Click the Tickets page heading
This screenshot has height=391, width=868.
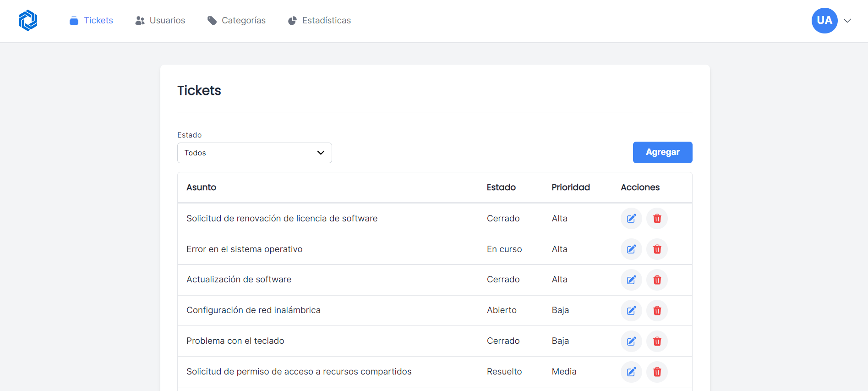pos(199,91)
